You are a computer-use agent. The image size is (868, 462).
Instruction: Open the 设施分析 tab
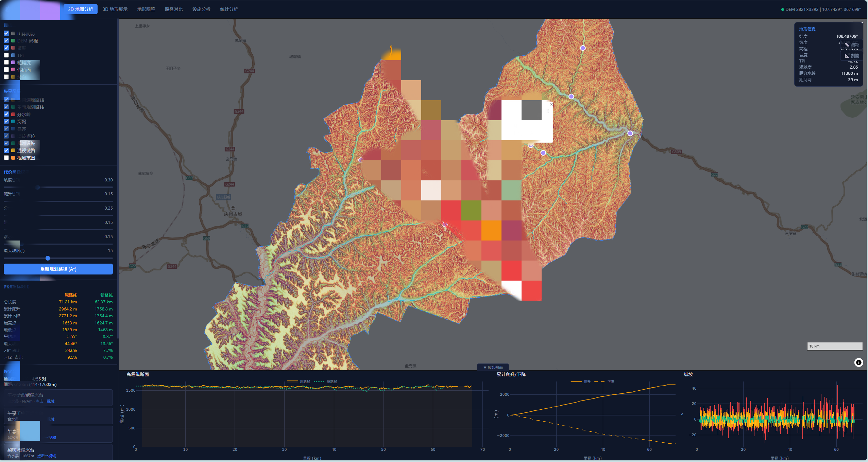(201, 9)
